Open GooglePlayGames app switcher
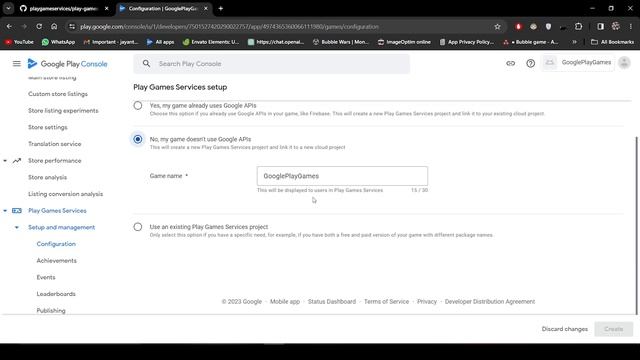Screen dimensions: 640x360 coord(578,63)
